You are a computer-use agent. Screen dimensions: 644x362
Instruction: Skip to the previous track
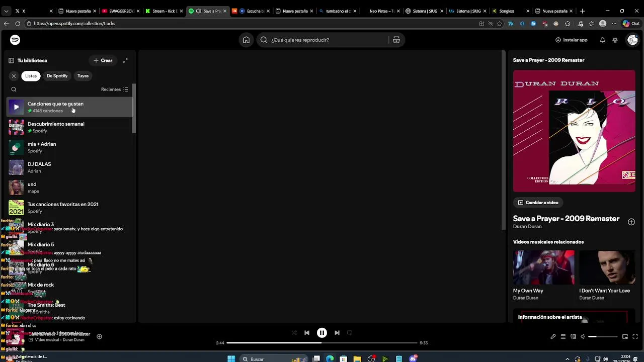tap(307, 333)
